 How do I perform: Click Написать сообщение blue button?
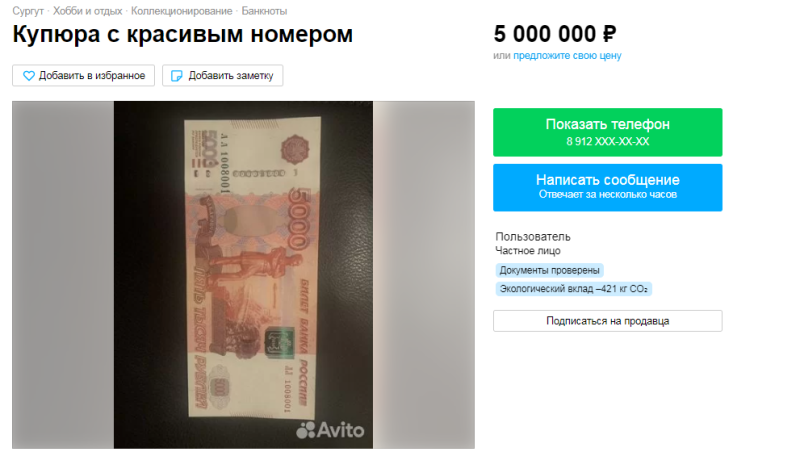coord(608,187)
